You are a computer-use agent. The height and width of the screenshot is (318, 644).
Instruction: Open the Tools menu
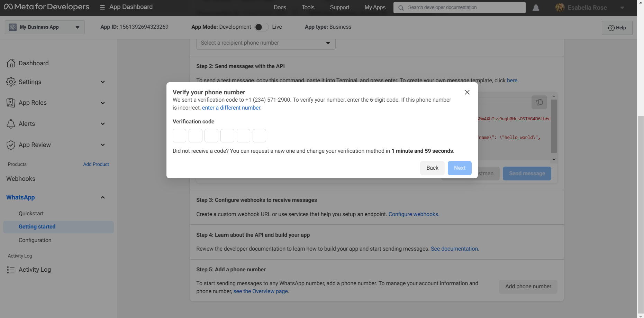[x=308, y=7]
